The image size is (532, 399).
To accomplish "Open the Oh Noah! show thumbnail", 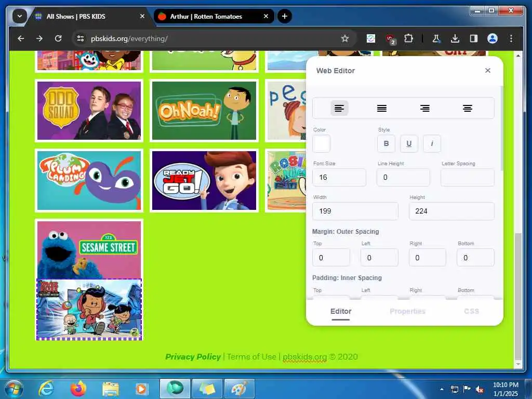I will (x=204, y=111).
